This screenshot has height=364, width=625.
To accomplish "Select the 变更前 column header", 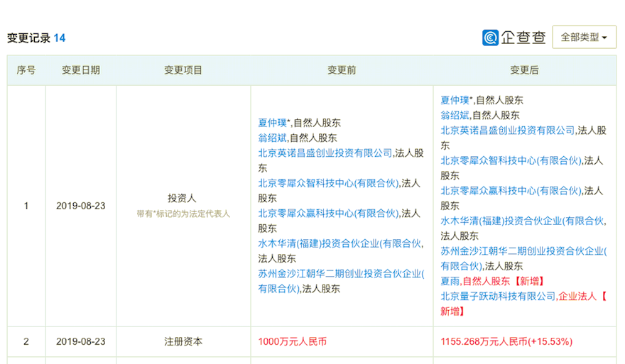I will pyautogui.click(x=342, y=70).
